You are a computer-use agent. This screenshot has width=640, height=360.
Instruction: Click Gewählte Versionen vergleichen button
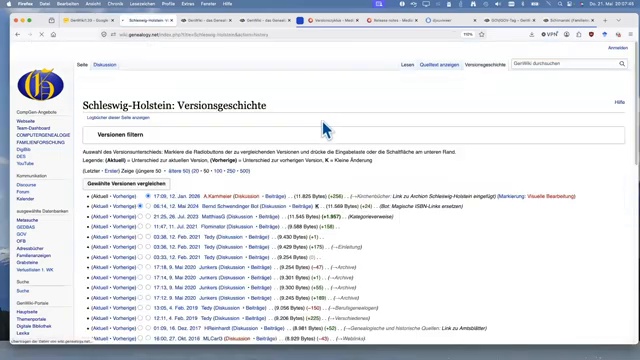click(127, 184)
